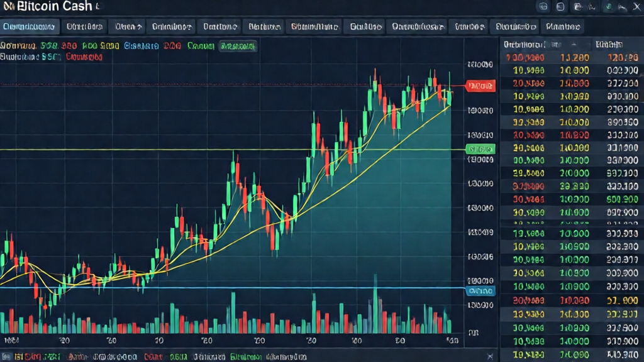Sort order book by last column header
Image resolution: width=644 pixels, height=362 pixels.
609,45
